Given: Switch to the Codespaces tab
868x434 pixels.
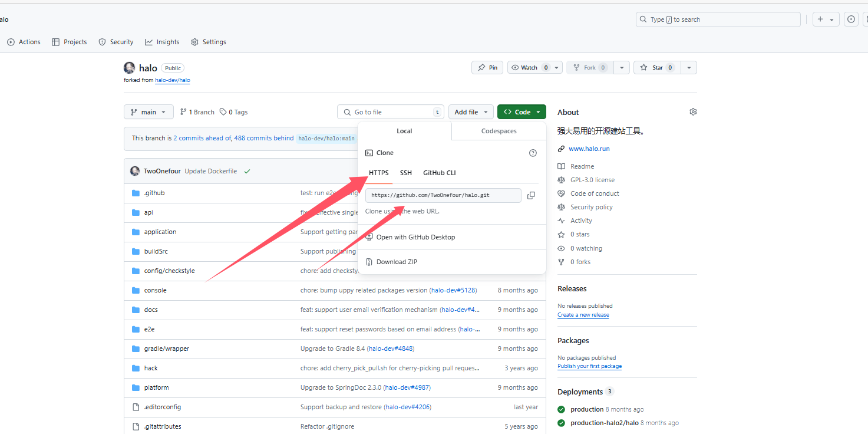Looking at the screenshot, I should (x=499, y=131).
